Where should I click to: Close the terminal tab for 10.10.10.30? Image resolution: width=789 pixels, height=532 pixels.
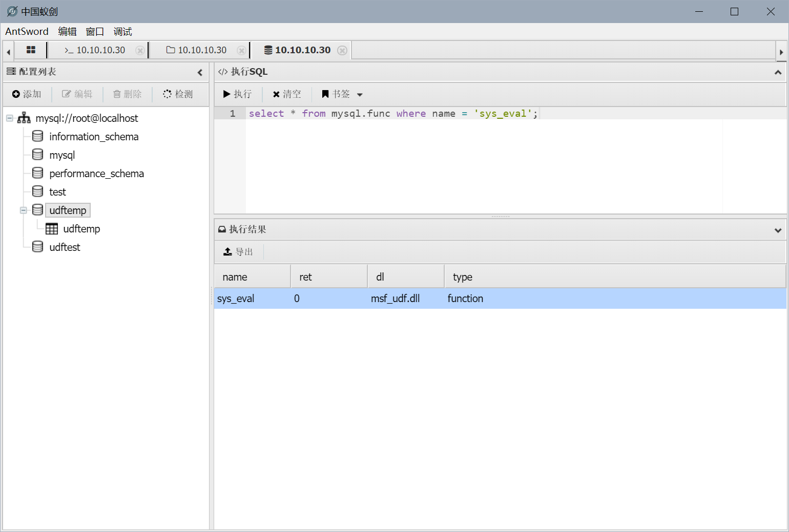tap(139, 50)
